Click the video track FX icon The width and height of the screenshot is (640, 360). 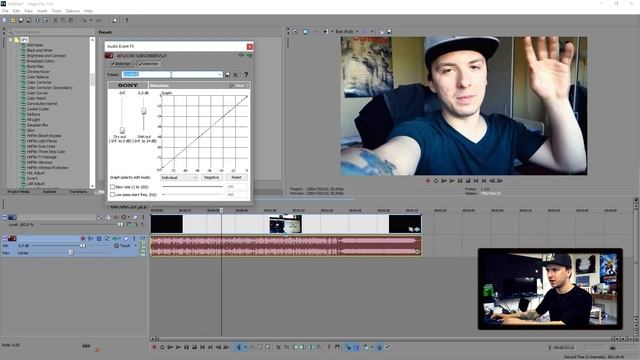tap(116, 217)
